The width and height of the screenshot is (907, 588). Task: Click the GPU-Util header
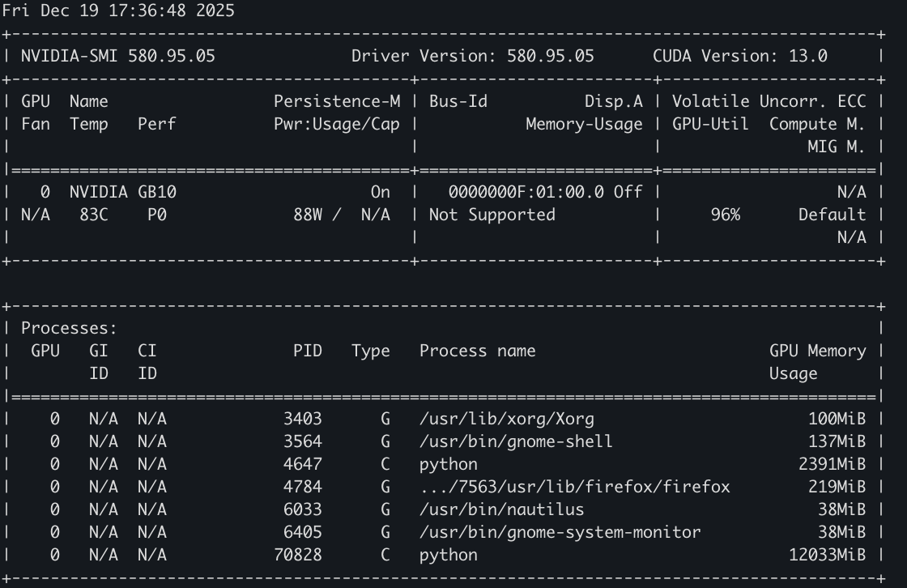[x=710, y=124]
